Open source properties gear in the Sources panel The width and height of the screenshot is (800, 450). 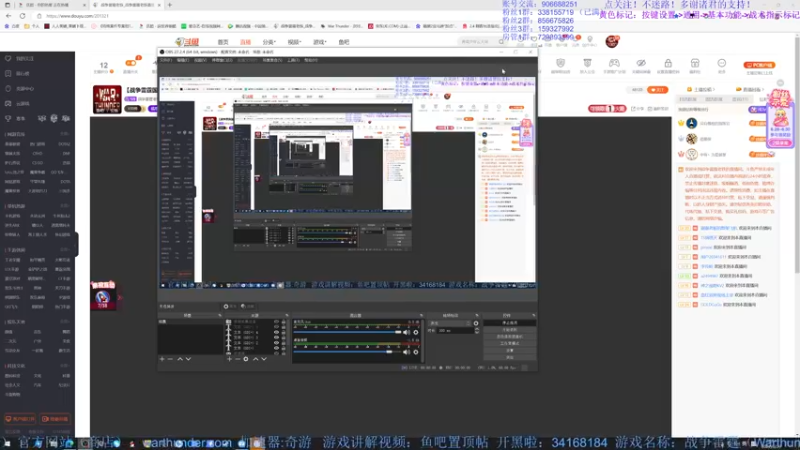246,359
